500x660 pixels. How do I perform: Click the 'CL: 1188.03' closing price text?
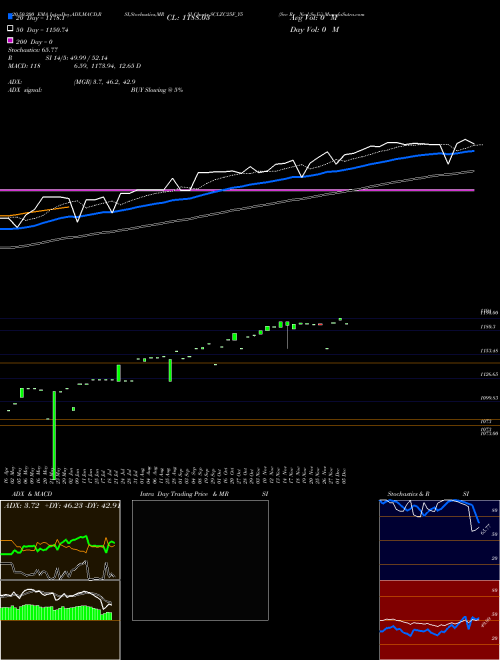pyautogui.click(x=188, y=18)
